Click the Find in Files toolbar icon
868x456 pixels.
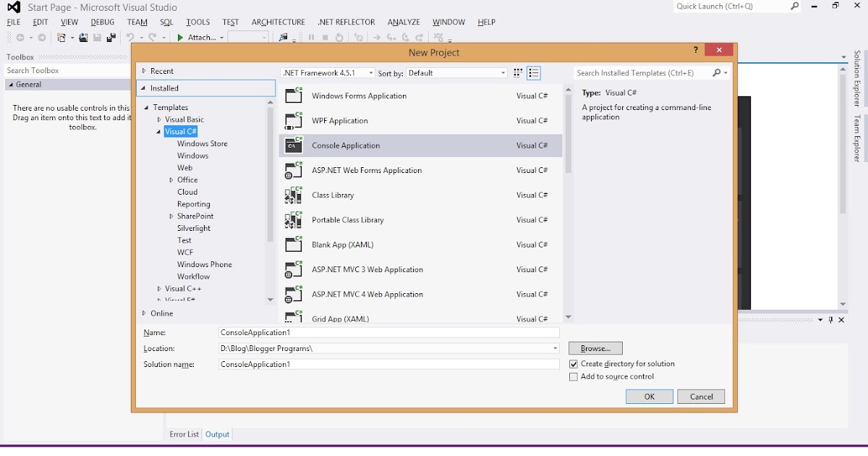(283, 38)
